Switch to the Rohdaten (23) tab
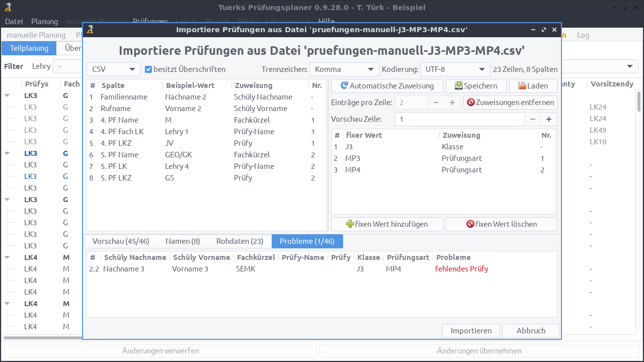Image resolution: width=644 pixels, height=362 pixels. click(x=239, y=241)
